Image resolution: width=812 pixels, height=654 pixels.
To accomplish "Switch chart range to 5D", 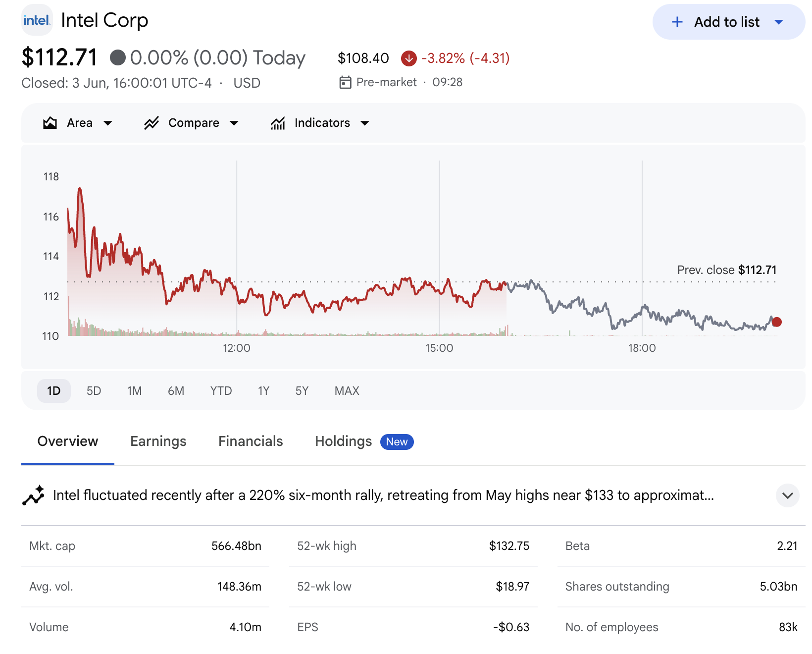I will point(94,391).
